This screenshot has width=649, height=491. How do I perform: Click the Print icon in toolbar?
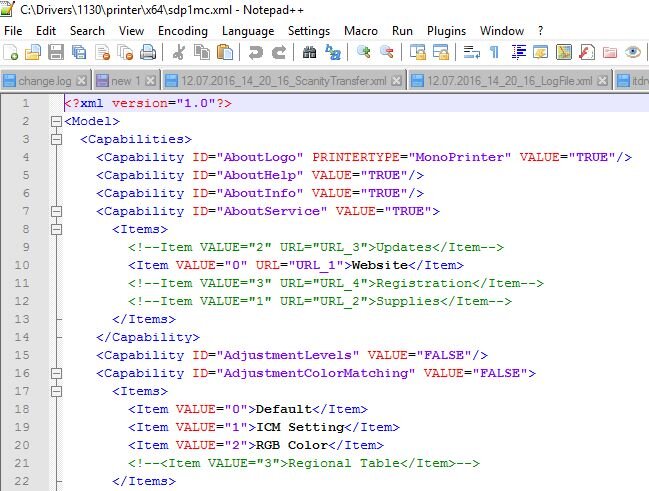click(148, 52)
